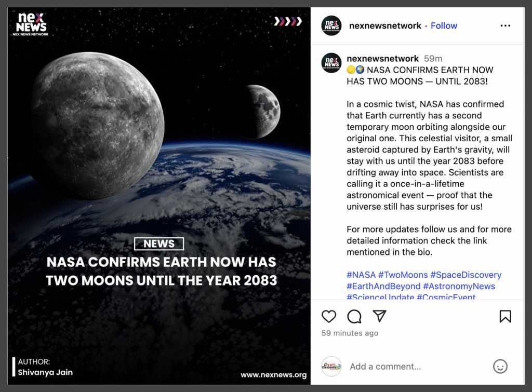Share the post via paper plane icon
Screen dimensions: 532x392
point(380,316)
